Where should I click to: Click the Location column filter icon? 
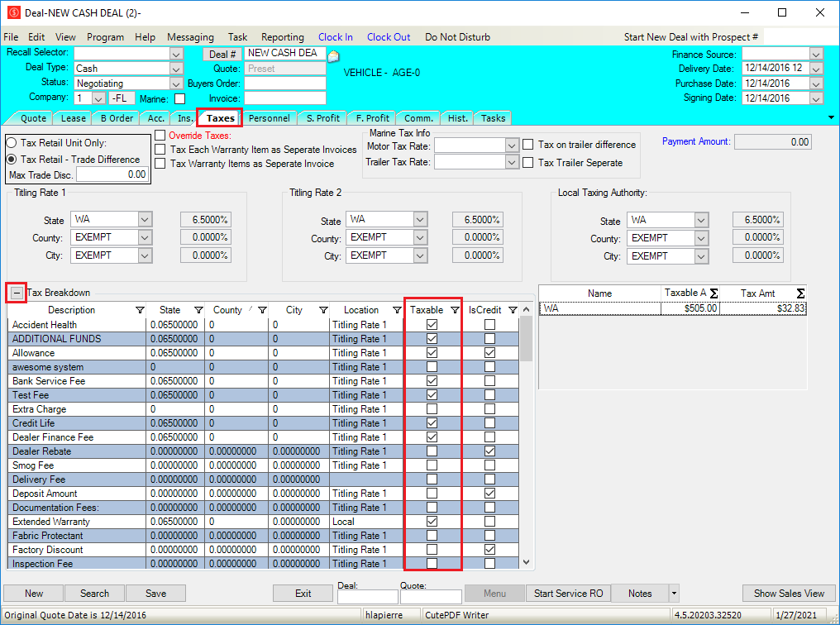[397, 310]
